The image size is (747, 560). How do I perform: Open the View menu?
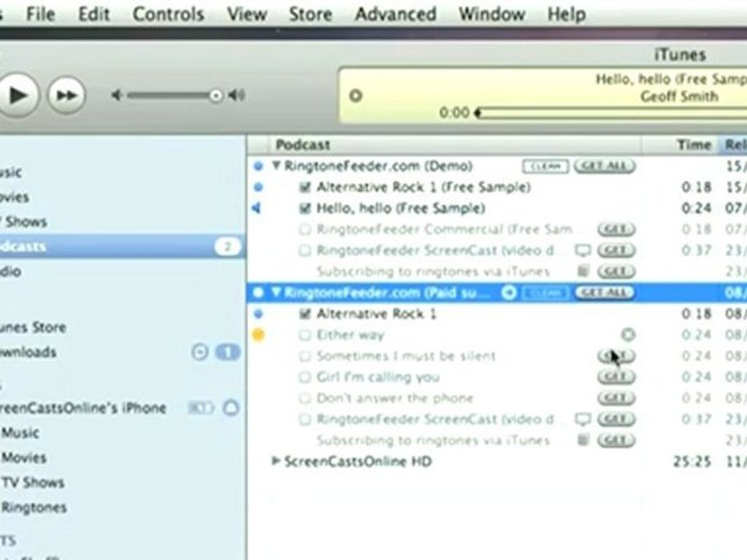[x=247, y=14]
